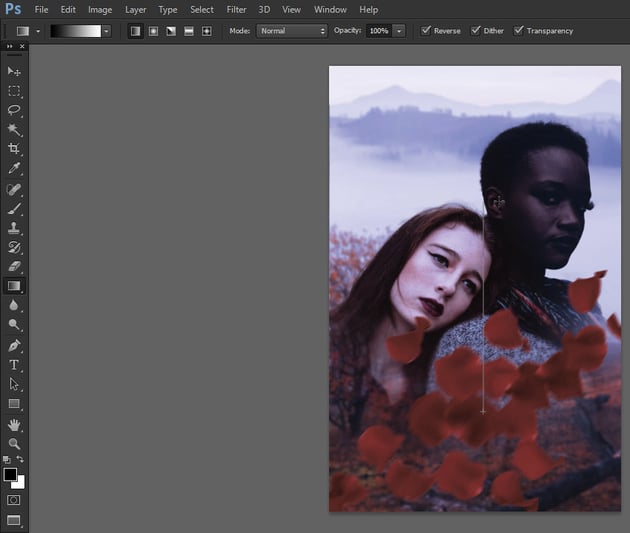Select the Zoom tool
This screenshot has height=533, width=630.
pos(14,444)
